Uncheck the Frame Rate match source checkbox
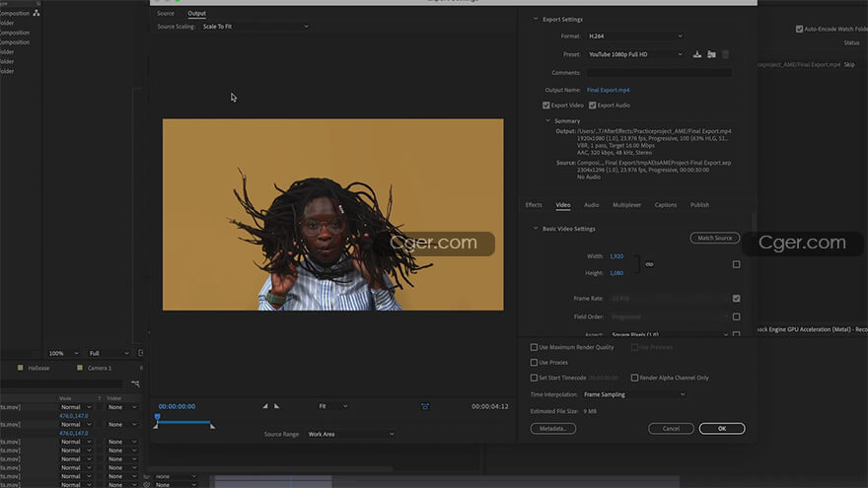This screenshot has height=488, width=868. pos(736,298)
